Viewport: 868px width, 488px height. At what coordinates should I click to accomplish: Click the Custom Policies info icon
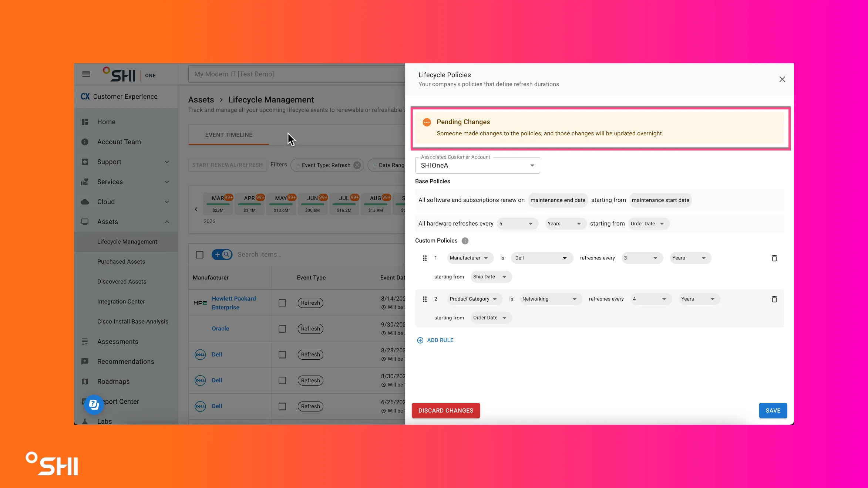click(x=465, y=241)
